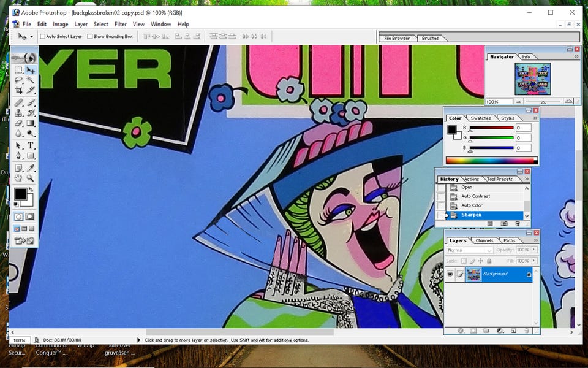Enable Auto Select Layer checkbox
Image resolution: width=588 pixels, height=368 pixels.
click(43, 36)
